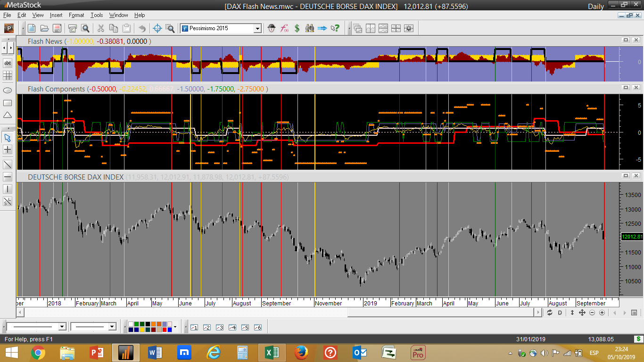
Task: Select the ellipse drawing tool
Action: [x=8, y=90]
